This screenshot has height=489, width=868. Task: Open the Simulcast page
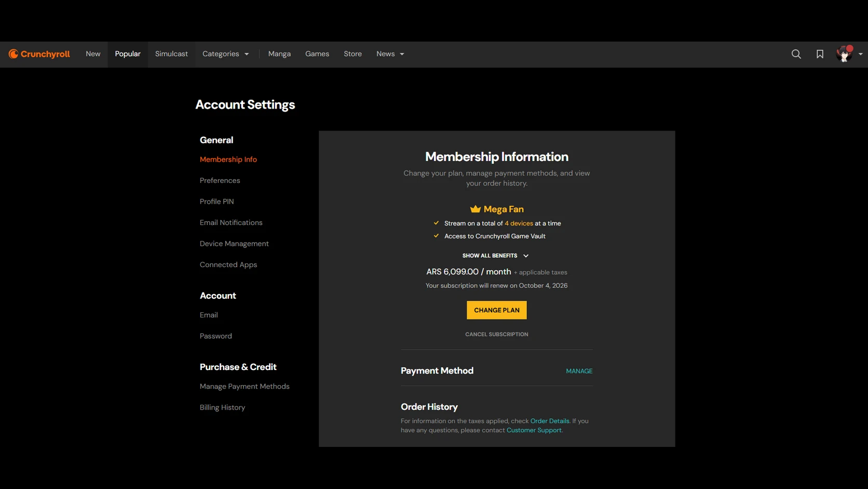point(171,54)
